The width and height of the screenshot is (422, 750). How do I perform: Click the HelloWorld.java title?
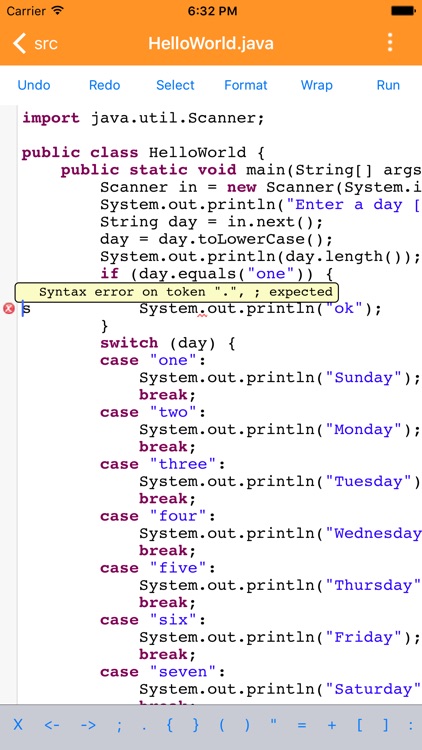coord(211,44)
